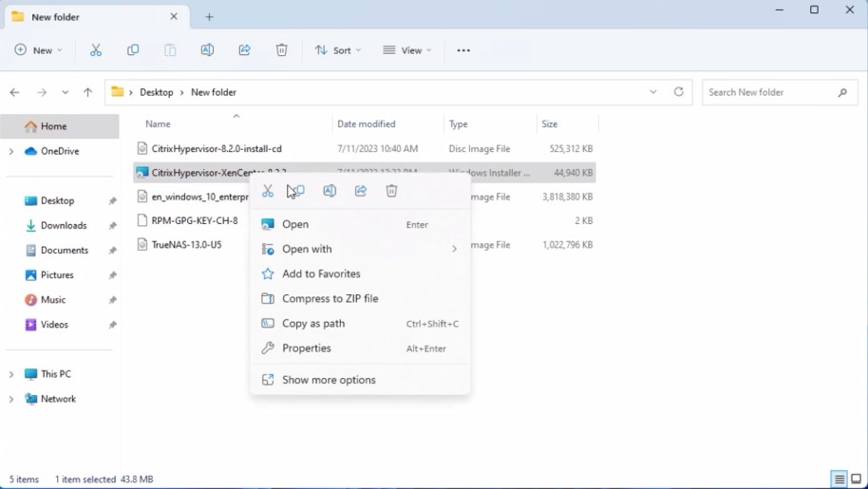Click the Delete icon in the context menu
This screenshot has height=489, width=868.
391,191
